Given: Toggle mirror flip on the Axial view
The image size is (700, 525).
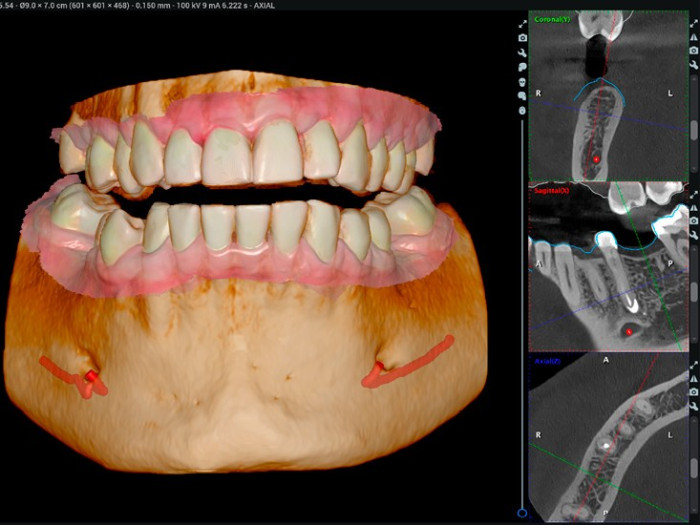Looking at the screenshot, I should [694, 379].
